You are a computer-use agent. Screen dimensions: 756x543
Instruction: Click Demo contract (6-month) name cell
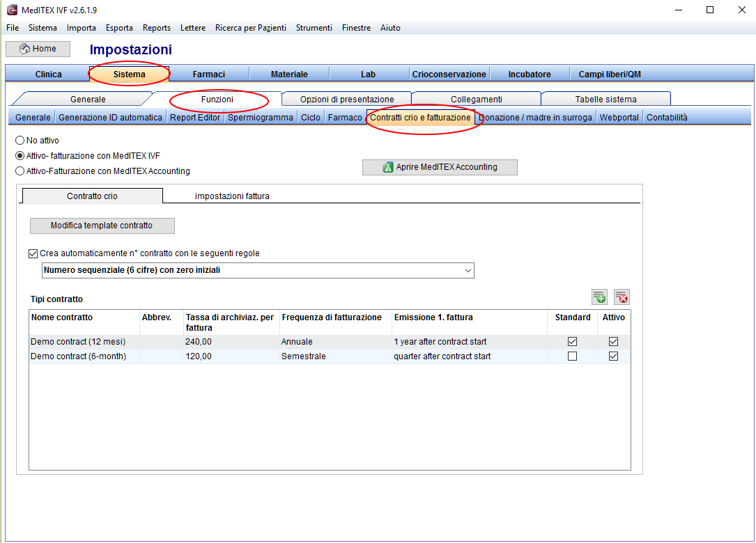pos(84,356)
